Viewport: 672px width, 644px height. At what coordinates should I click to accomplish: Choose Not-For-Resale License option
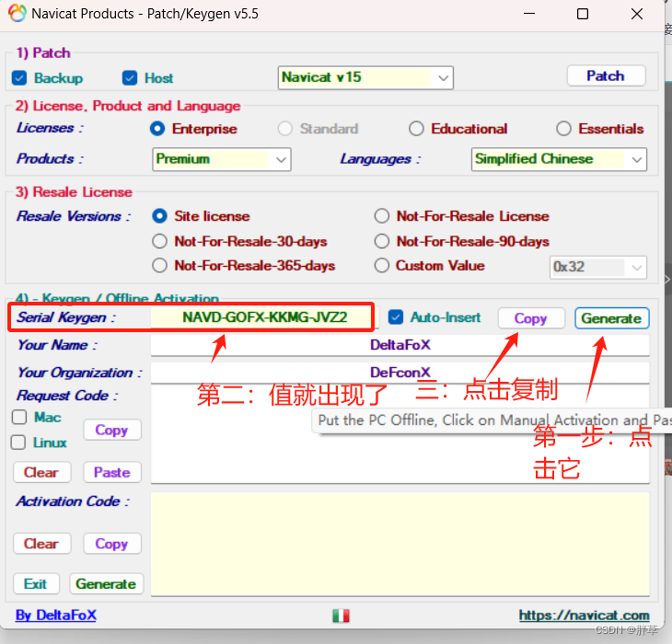coord(382,216)
